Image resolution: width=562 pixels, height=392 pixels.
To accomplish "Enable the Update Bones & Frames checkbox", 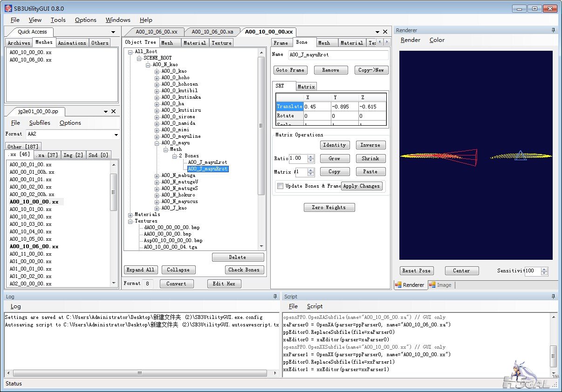I will [x=280, y=186].
